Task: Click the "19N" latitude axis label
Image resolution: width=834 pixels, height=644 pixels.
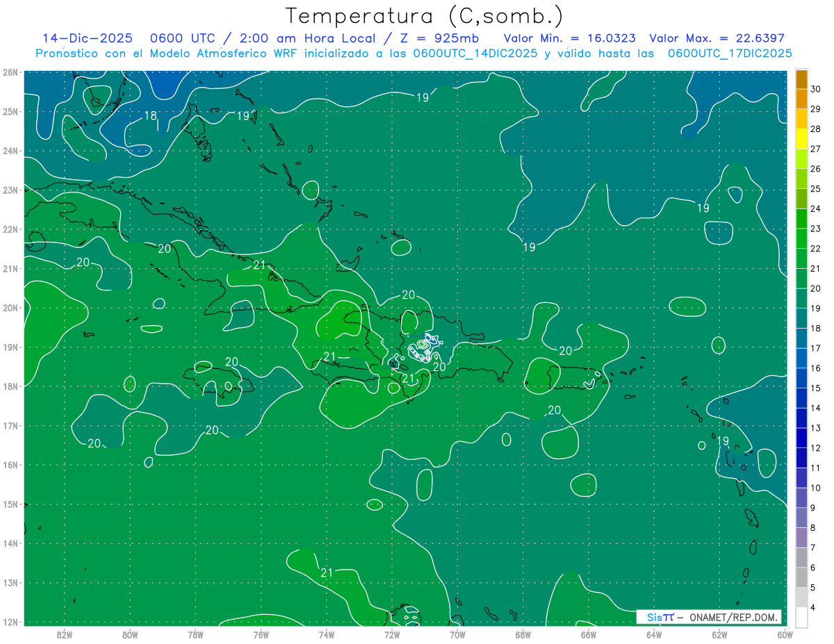Action: tap(10, 347)
